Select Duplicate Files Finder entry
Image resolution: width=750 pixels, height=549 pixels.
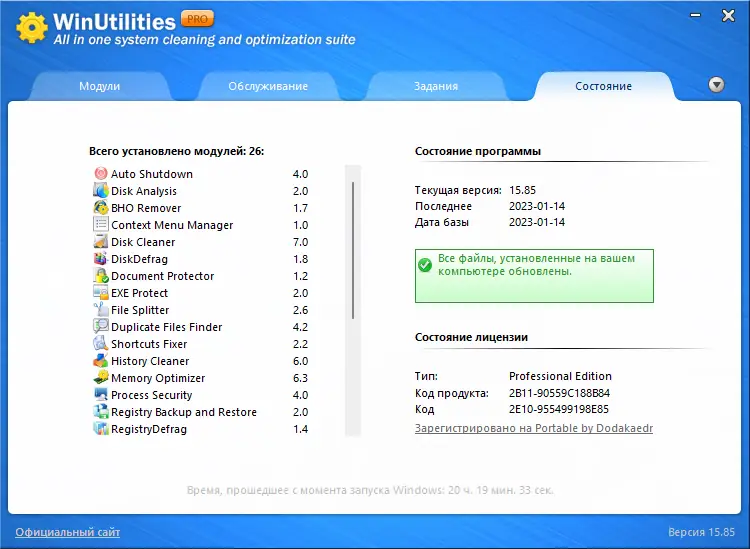[166, 327]
